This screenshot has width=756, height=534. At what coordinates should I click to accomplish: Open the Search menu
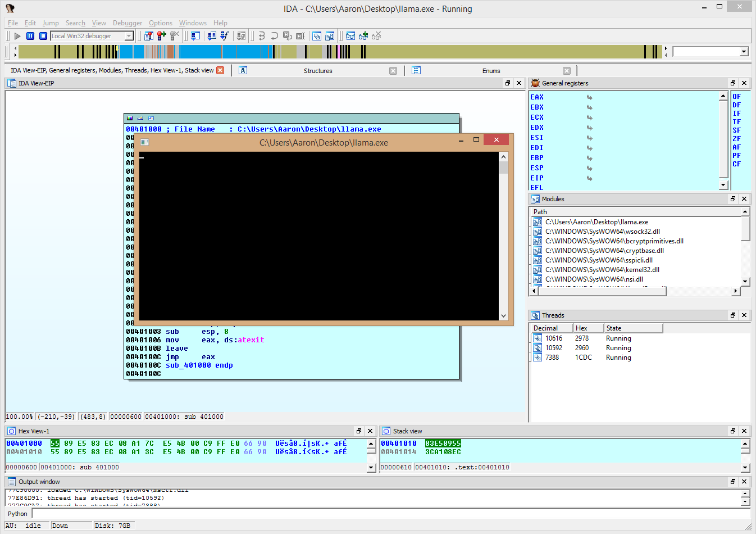point(75,23)
